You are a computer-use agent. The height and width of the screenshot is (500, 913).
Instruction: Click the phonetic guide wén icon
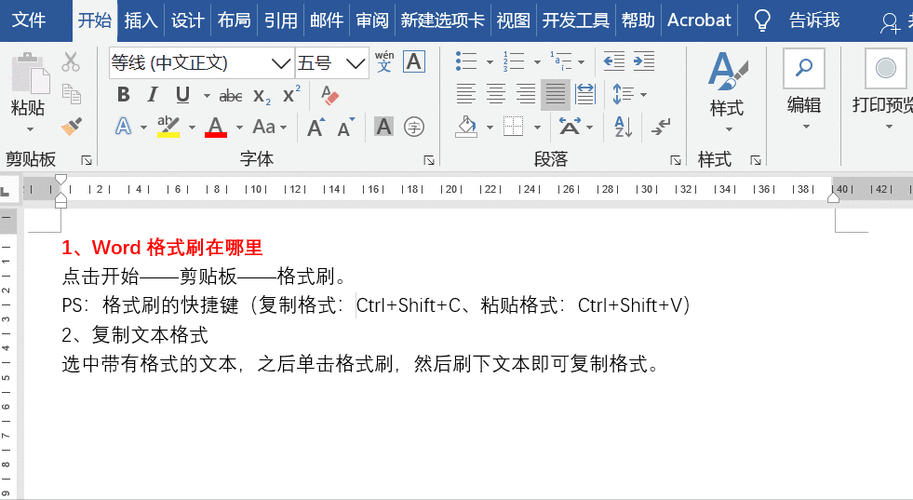(x=384, y=61)
